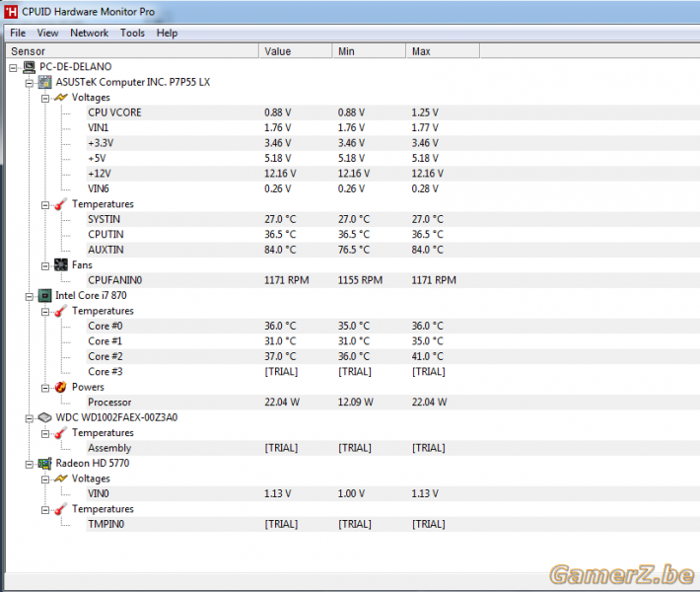Viewport: 700px width, 592px height.
Task: Select the TMPIN0 row
Action: 392,524
